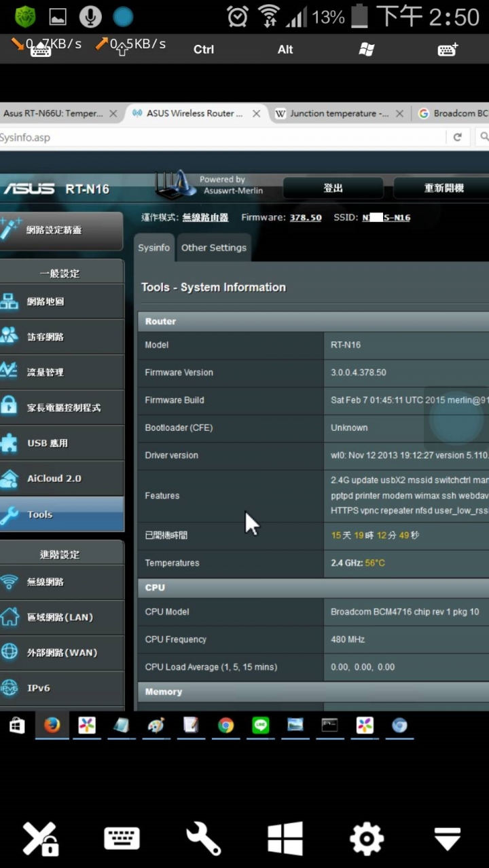Switch to the Broadcom BC Google tab
This screenshot has width=489, height=868.
pyautogui.click(x=453, y=113)
